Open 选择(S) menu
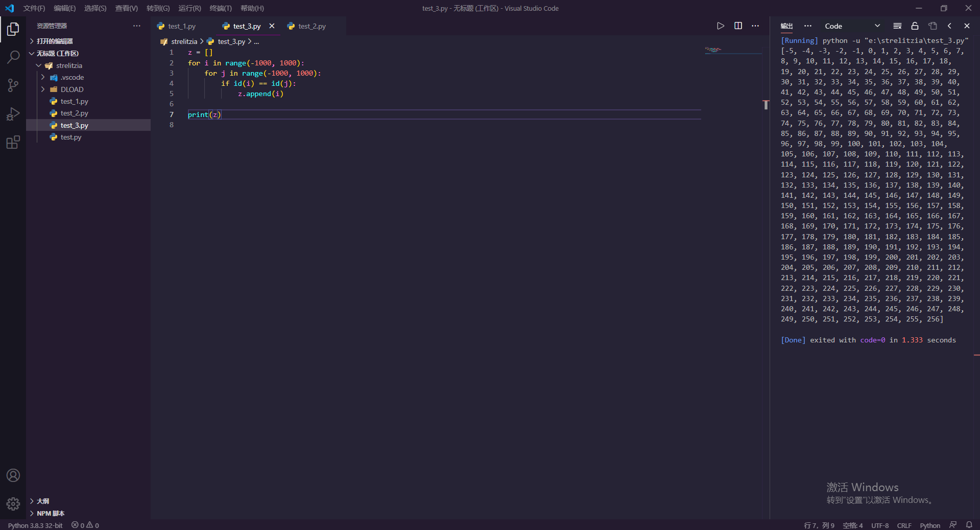980x530 pixels. tap(95, 8)
